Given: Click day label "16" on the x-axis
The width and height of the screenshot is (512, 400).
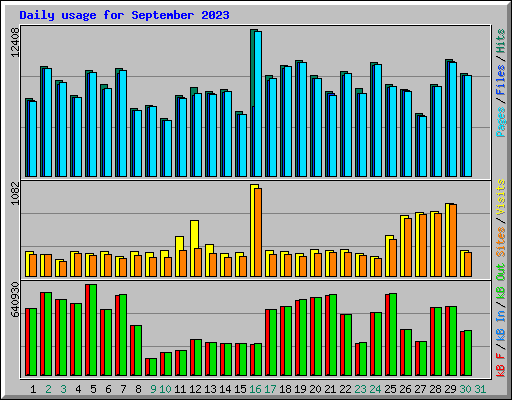Looking at the screenshot, I should click(255, 389).
